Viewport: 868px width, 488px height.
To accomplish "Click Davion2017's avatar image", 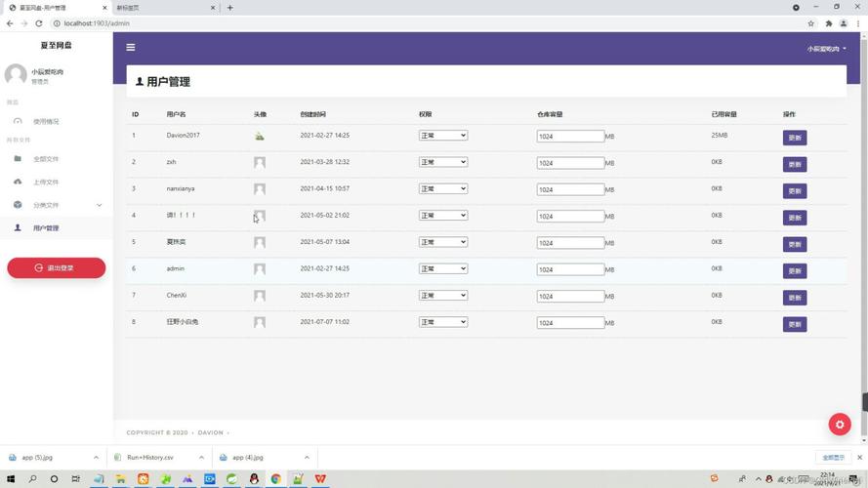I will coord(259,136).
